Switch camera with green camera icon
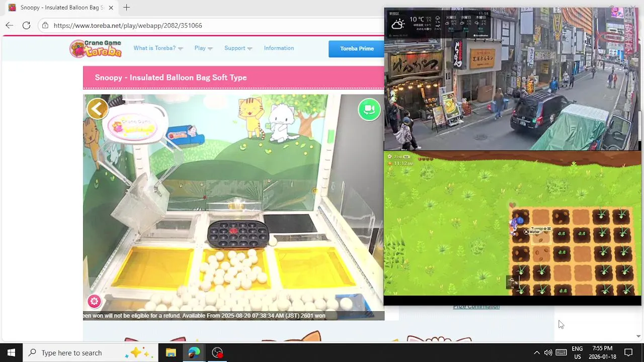The height and width of the screenshot is (362, 644). tap(369, 110)
